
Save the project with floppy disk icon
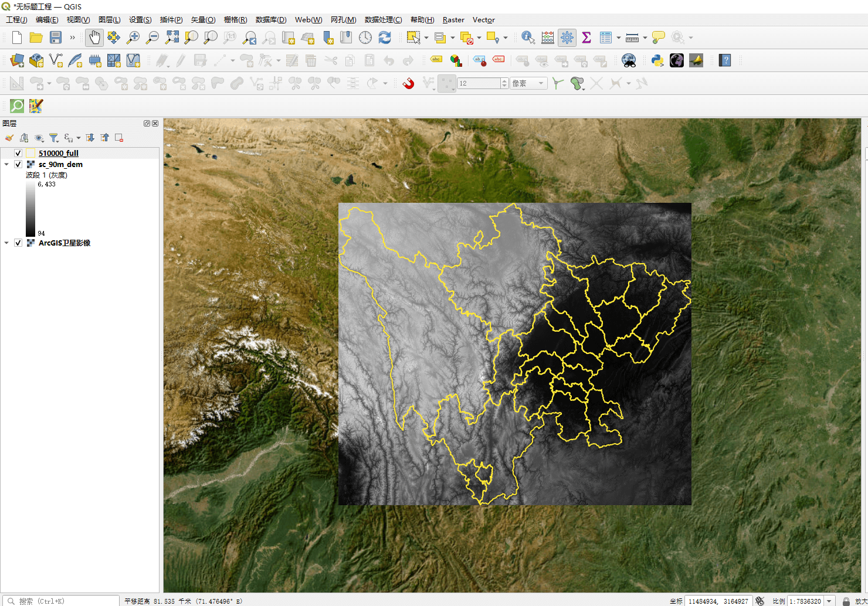[x=56, y=38]
